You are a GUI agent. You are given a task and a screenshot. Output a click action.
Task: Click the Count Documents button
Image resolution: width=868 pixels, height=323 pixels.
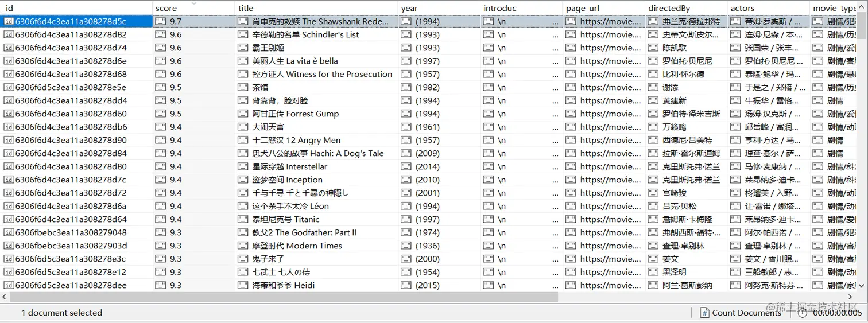tap(741, 313)
